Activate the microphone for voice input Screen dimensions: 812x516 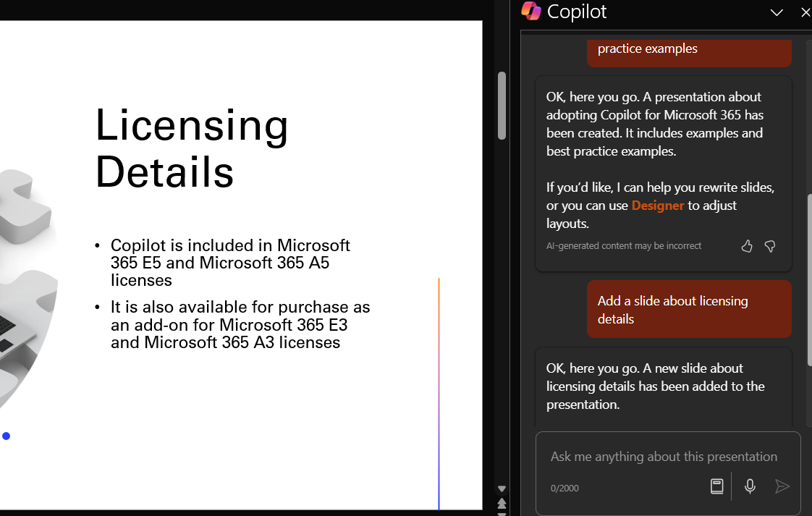pos(749,486)
